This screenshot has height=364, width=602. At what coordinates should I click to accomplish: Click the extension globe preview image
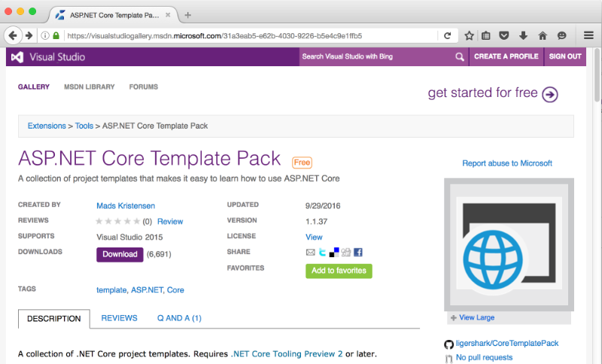pyautogui.click(x=509, y=244)
